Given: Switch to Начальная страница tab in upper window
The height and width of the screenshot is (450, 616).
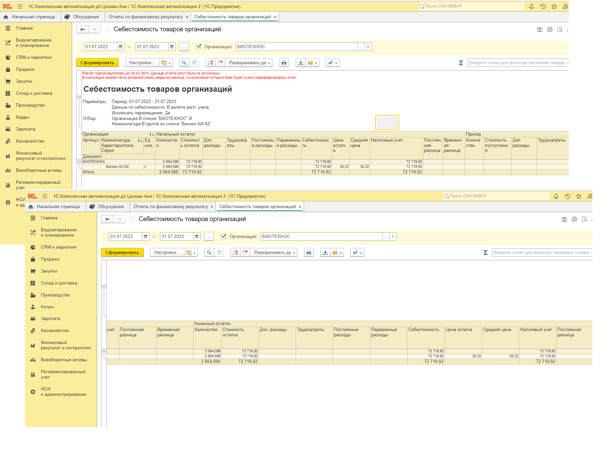Looking at the screenshot, I should (x=30, y=17).
